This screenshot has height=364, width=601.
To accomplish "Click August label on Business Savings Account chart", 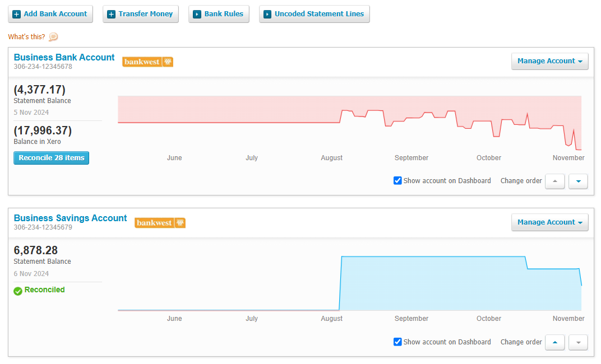I will 331,319.
